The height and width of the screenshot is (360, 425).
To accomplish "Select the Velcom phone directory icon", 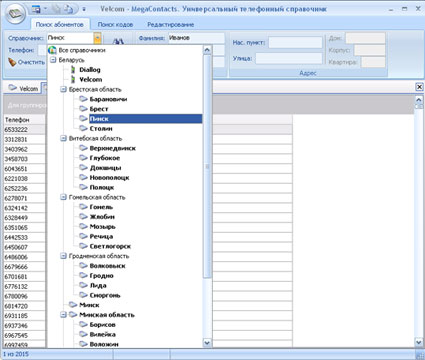I will point(73,79).
